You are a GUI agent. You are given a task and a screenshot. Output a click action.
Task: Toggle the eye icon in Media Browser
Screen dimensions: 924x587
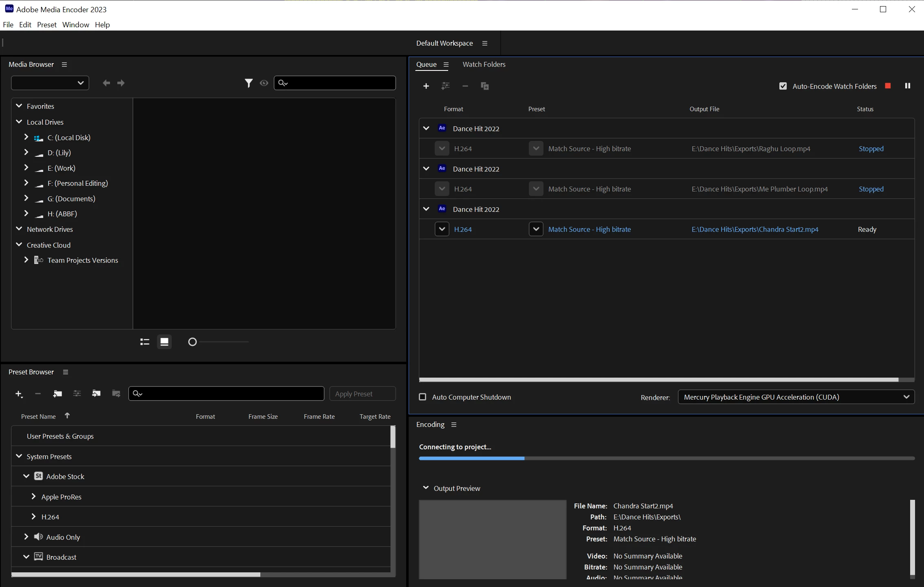tap(264, 83)
